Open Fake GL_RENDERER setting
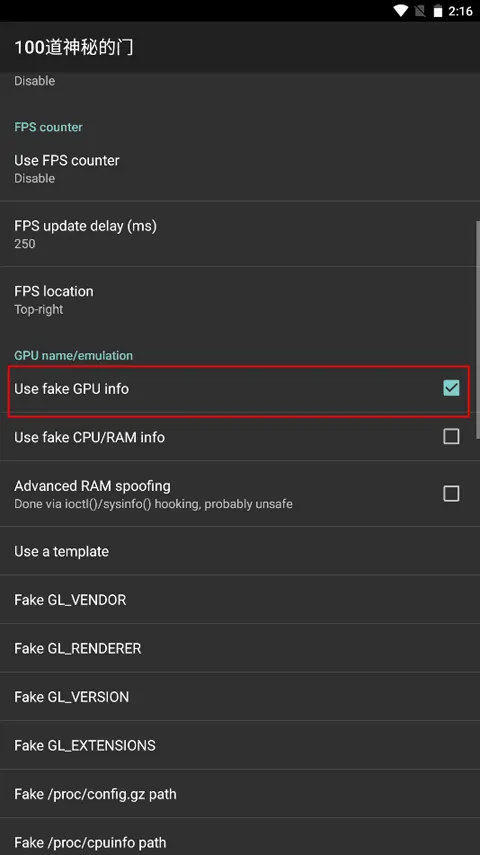The height and width of the screenshot is (855, 480). [240, 648]
